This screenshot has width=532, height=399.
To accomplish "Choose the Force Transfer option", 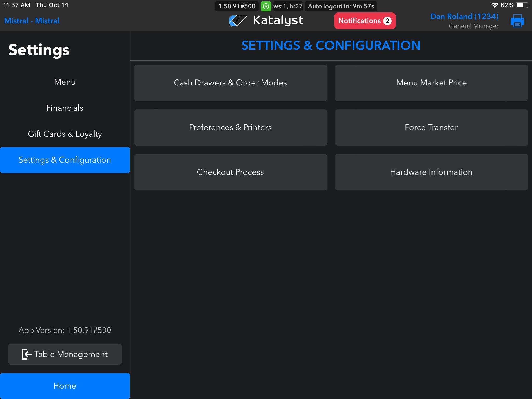I will click(431, 128).
